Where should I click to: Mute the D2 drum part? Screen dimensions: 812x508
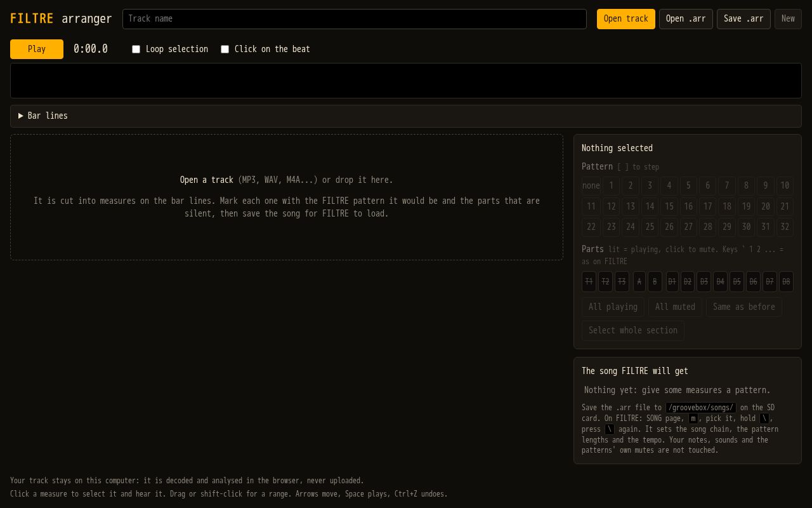tap(688, 282)
